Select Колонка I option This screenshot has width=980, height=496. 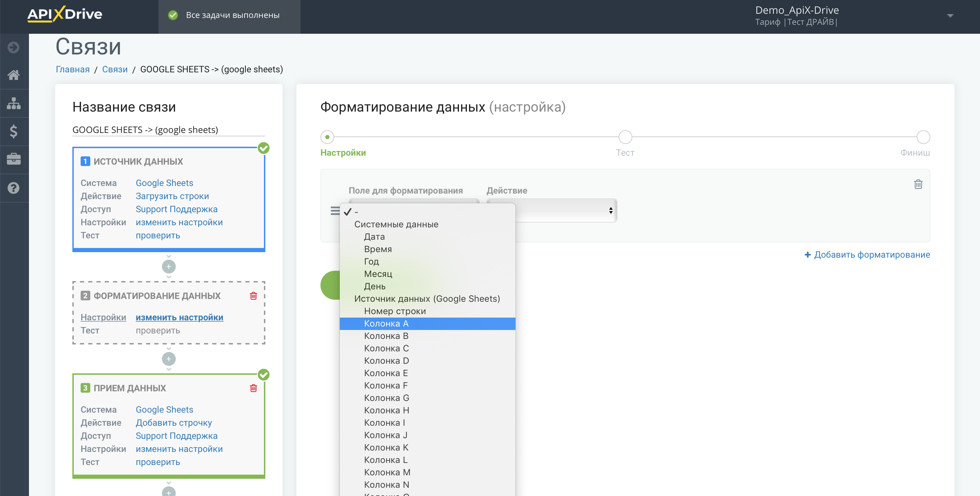click(427, 423)
